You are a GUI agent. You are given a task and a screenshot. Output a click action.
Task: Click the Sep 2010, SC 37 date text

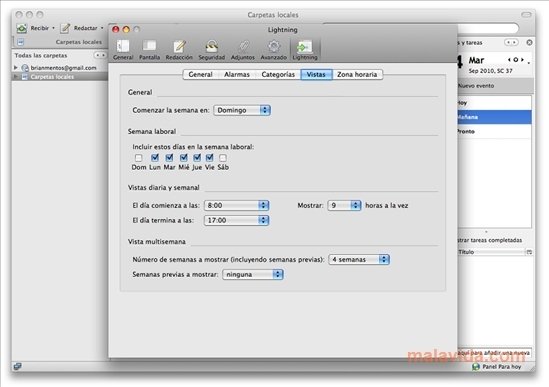pos(490,71)
